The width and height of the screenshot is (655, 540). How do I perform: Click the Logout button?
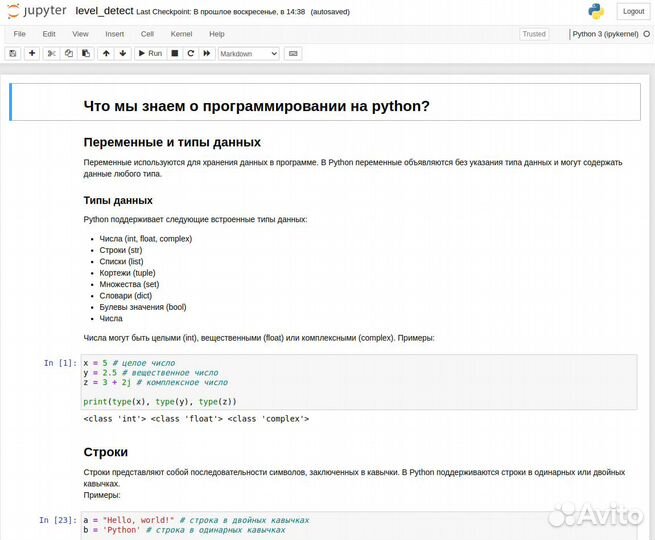coord(633,12)
